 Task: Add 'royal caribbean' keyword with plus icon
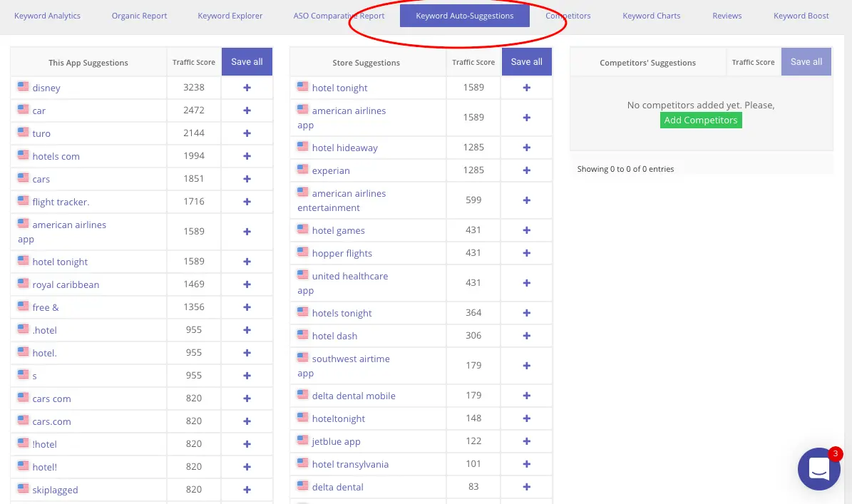(247, 284)
